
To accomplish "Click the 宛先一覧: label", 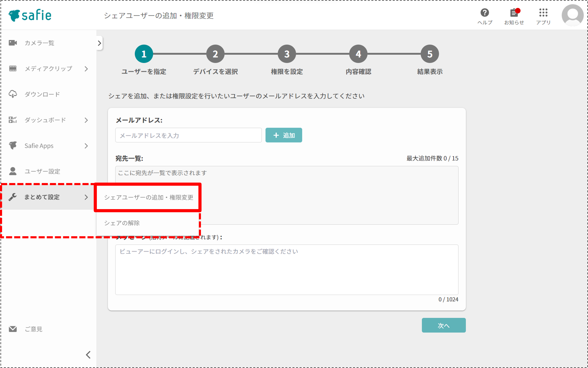I will coord(129,158).
